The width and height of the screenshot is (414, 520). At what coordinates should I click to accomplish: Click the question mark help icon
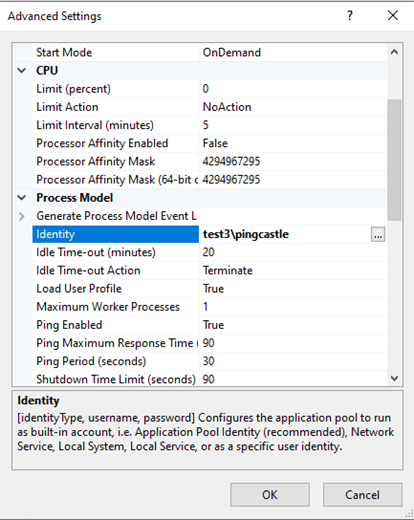pyautogui.click(x=350, y=15)
